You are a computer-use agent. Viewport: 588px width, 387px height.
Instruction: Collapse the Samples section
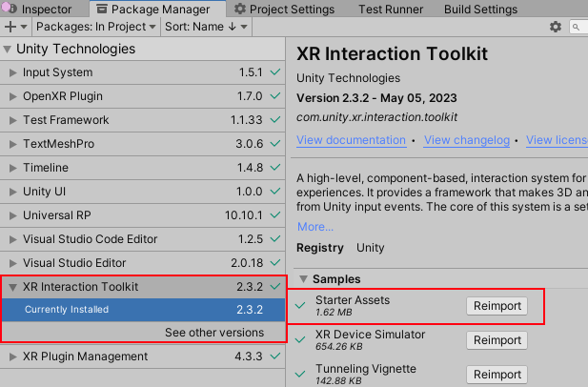[x=303, y=279]
